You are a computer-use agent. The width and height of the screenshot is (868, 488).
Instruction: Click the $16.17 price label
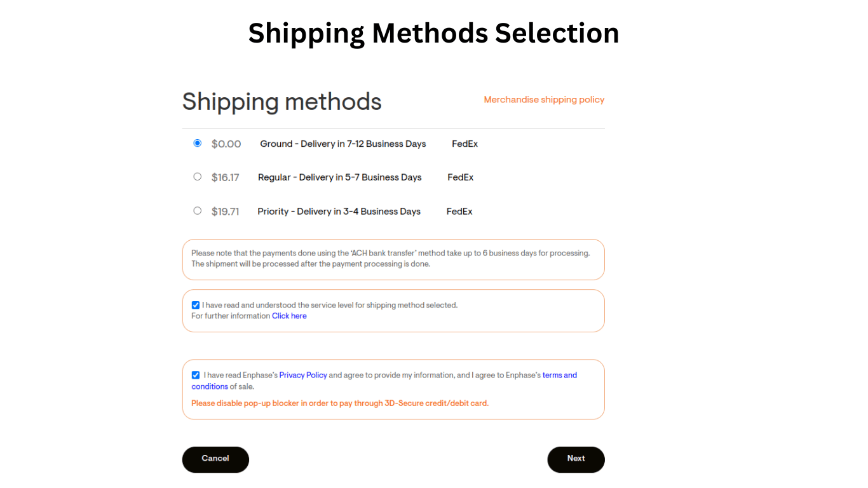coord(226,178)
